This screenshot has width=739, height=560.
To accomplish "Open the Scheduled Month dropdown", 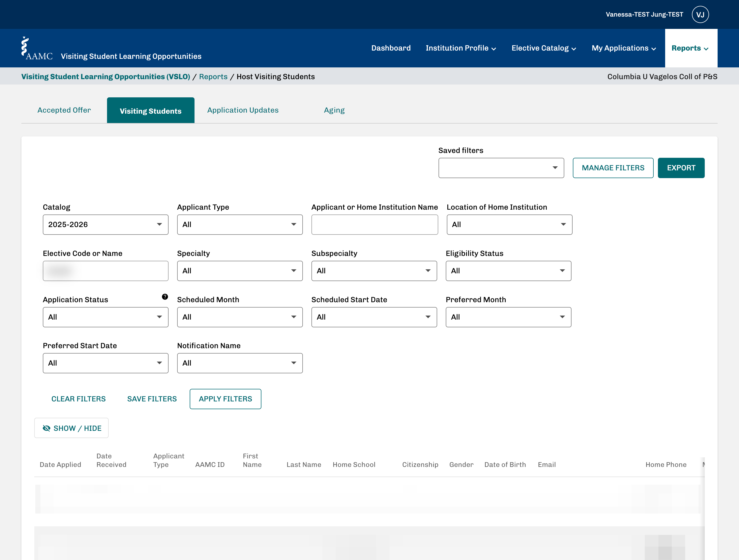I will tap(239, 317).
